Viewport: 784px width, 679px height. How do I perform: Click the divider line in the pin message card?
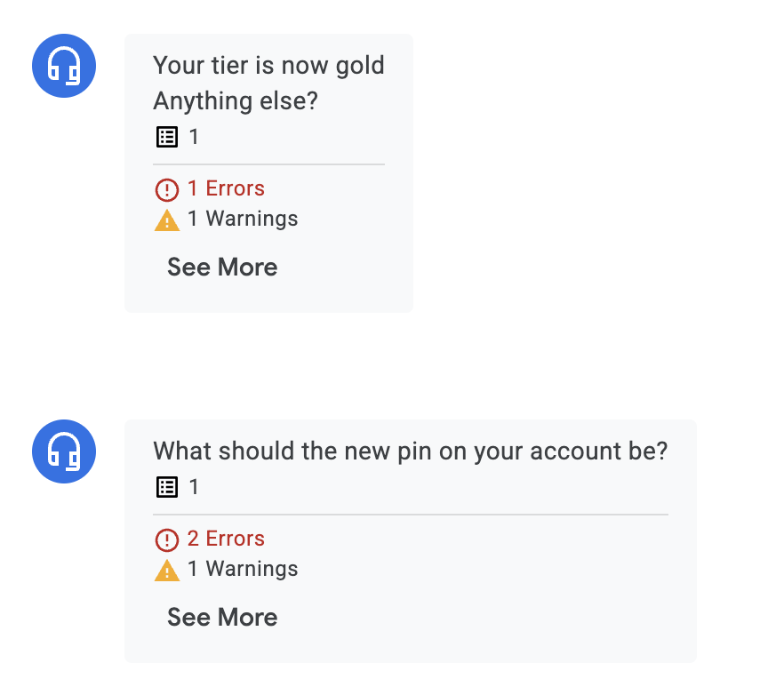coord(411,514)
